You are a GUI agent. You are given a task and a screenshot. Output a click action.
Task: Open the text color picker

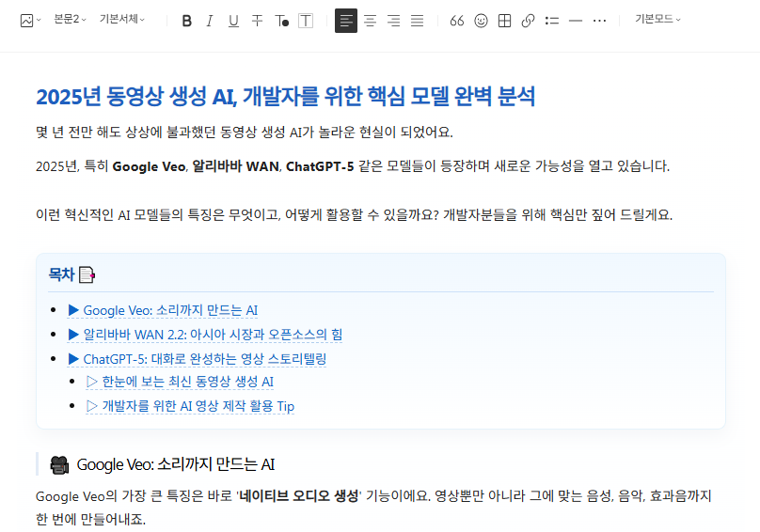tap(281, 21)
